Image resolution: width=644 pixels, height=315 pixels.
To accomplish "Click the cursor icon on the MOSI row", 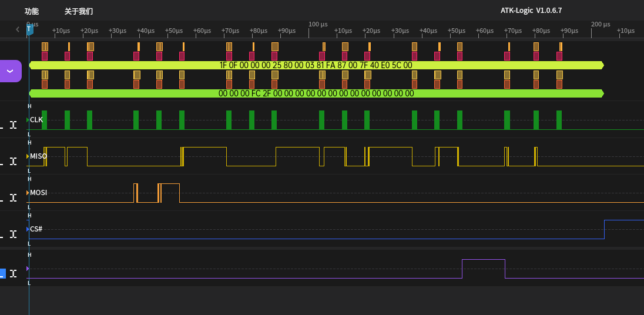I will 13,199.
